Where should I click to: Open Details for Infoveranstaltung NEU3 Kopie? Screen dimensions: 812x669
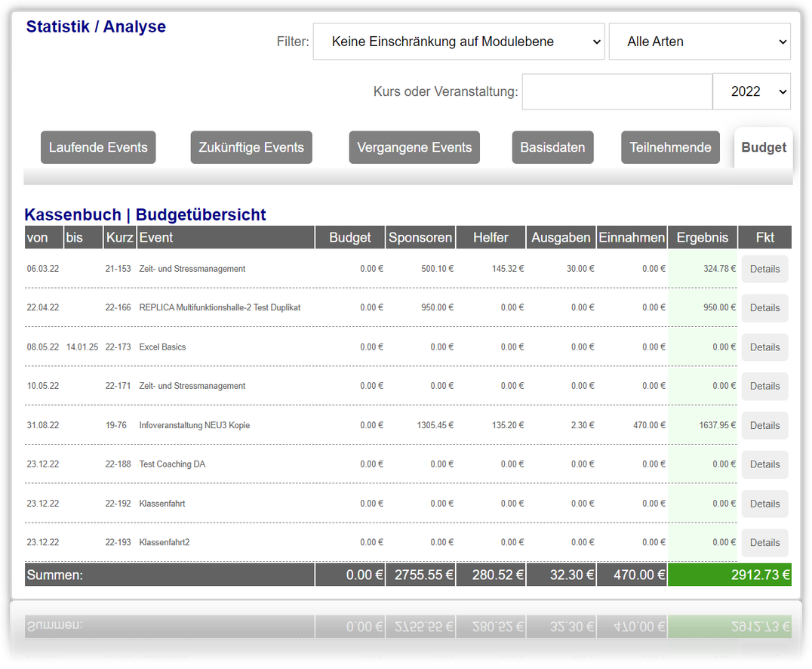[765, 425]
